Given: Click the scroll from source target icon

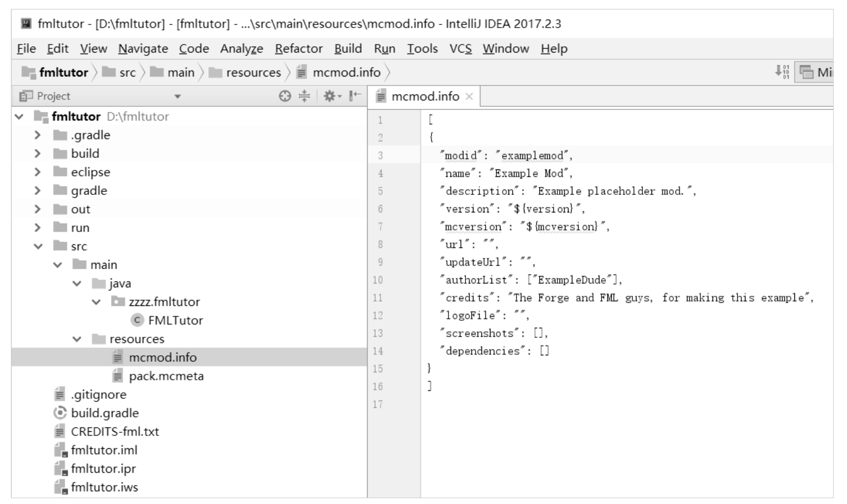Looking at the screenshot, I should coord(285,96).
